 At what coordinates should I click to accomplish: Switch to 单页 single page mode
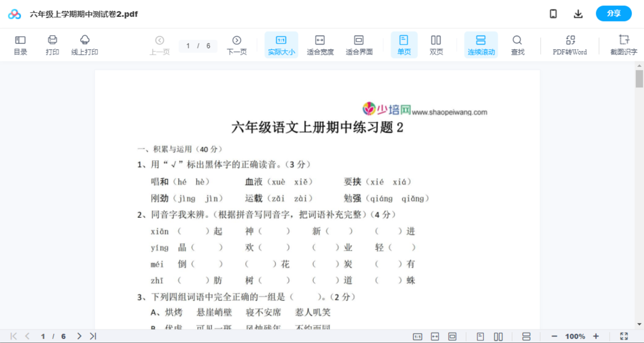[404, 45]
